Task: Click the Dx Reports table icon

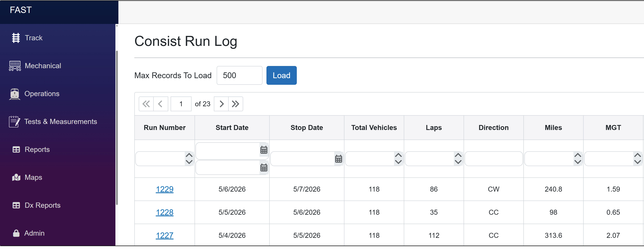Action: (16, 205)
